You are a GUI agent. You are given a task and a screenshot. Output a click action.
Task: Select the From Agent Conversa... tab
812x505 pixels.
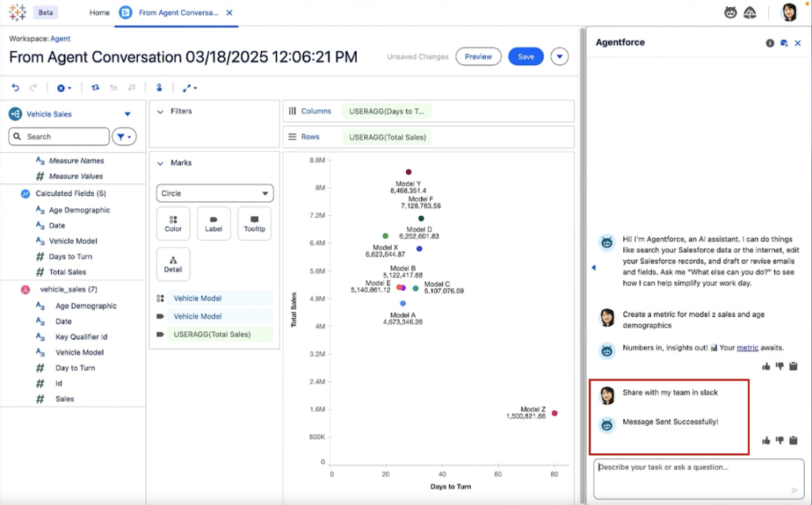[x=178, y=13]
